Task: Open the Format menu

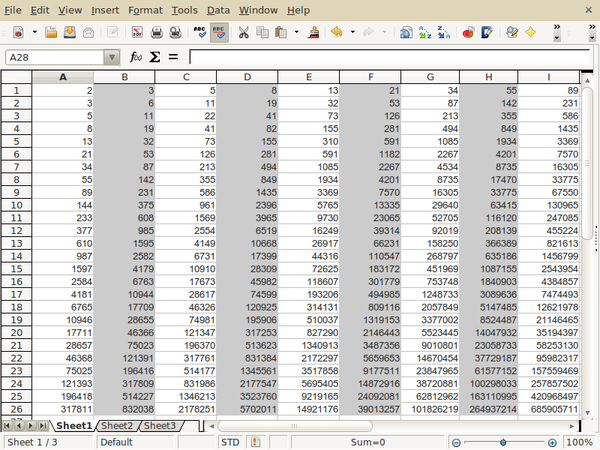Action: tap(145, 10)
